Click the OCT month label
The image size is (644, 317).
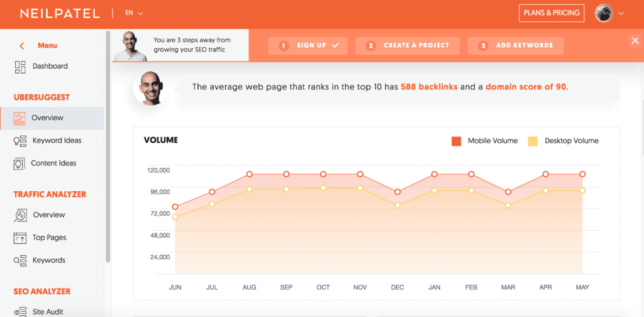(x=323, y=287)
